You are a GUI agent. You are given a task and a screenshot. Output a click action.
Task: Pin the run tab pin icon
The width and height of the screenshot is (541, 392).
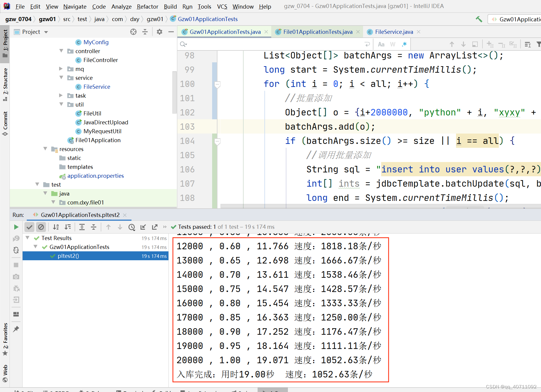coord(16,329)
